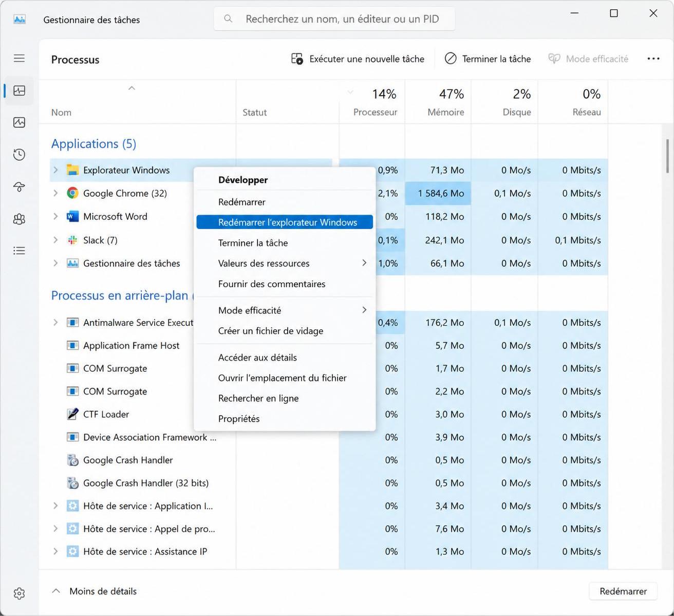The width and height of the screenshot is (674, 616).
Task: Click the Google Crash Handler (32 bits) icon
Action: [72, 483]
